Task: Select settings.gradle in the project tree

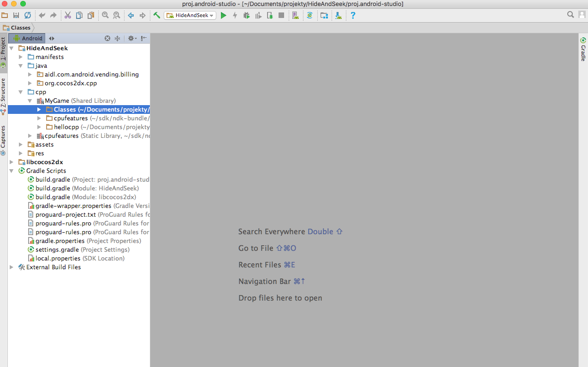Action: pyautogui.click(x=57, y=249)
